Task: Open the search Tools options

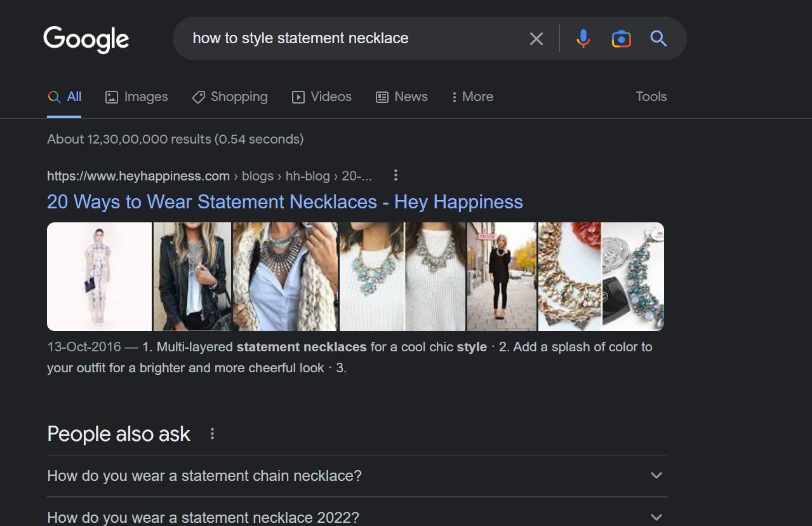Action: click(x=651, y=97)
